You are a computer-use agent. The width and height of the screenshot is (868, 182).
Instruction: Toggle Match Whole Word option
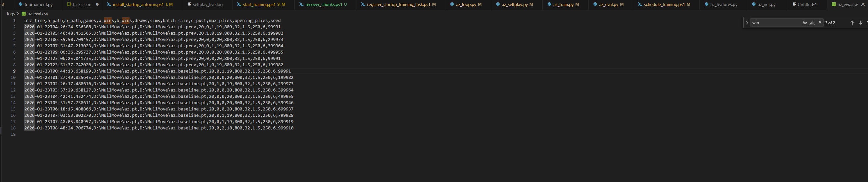coord(812,23)
